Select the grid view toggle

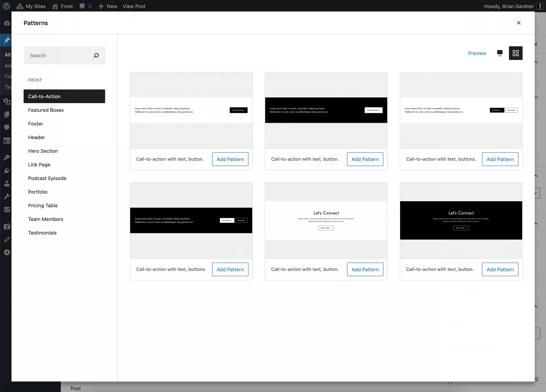(x=516, y=53)
